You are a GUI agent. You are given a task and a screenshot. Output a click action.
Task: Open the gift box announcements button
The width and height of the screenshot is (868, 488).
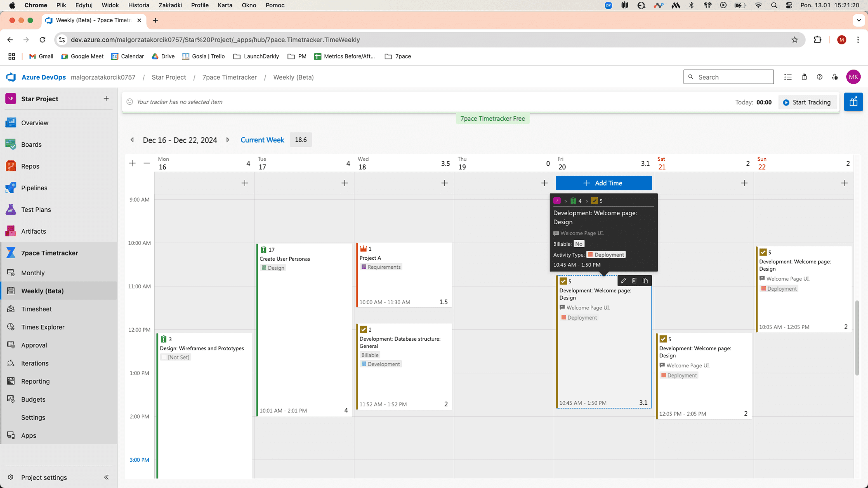tap(853, 102)
